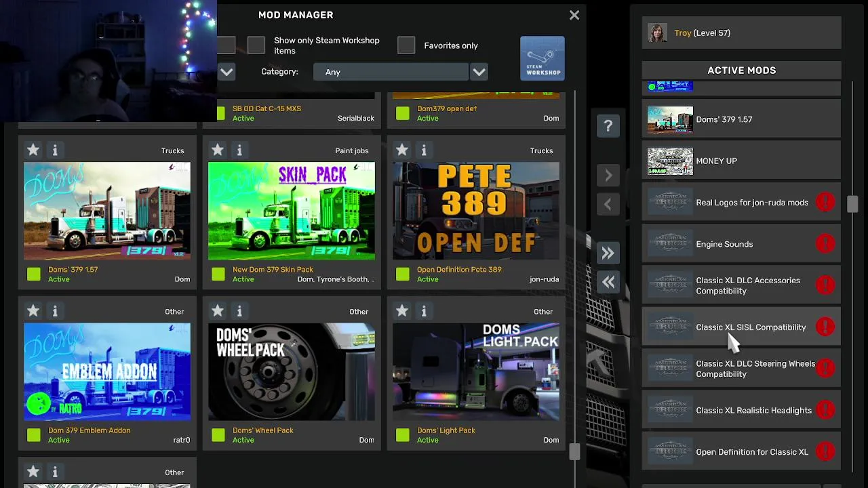Click Classic XL SISL Compatibility name
This screenshot has width=868, height=488.
point(751,327)
